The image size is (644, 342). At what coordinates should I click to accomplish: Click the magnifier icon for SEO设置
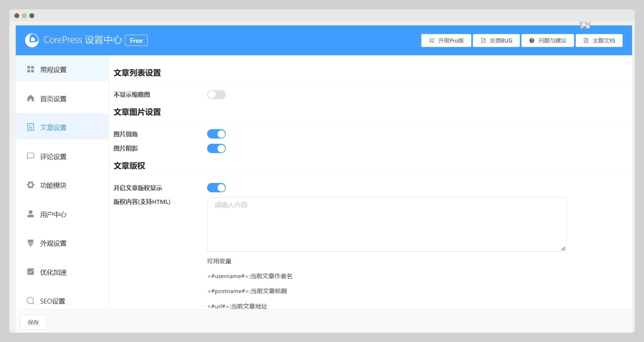[x=31, y=301]
